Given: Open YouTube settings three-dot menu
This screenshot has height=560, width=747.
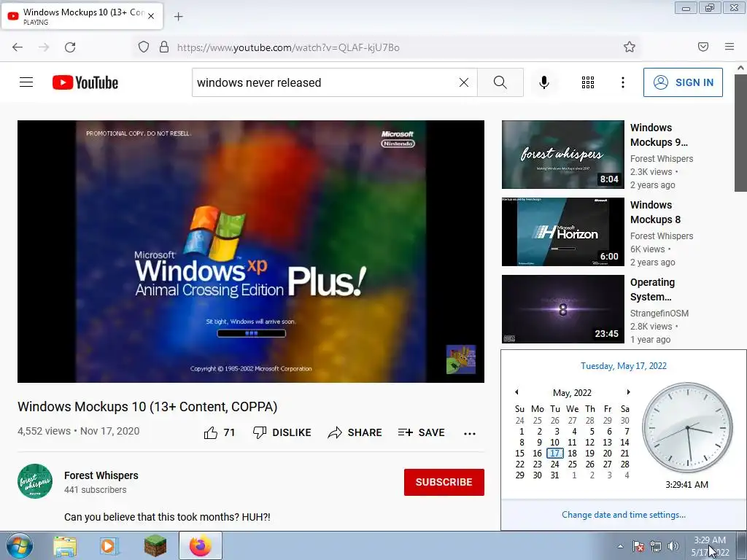Looking at the screenshot, I should click(623, 82).
